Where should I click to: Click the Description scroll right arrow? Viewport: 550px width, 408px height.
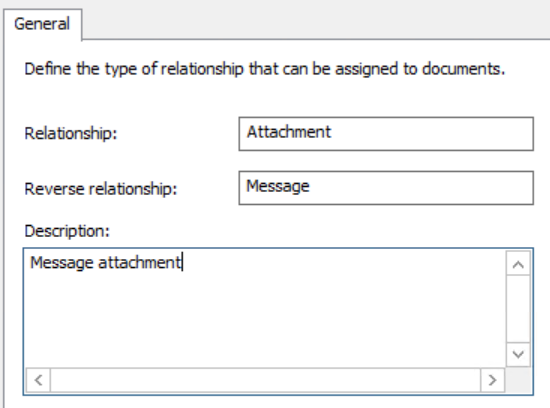point(492,380)
